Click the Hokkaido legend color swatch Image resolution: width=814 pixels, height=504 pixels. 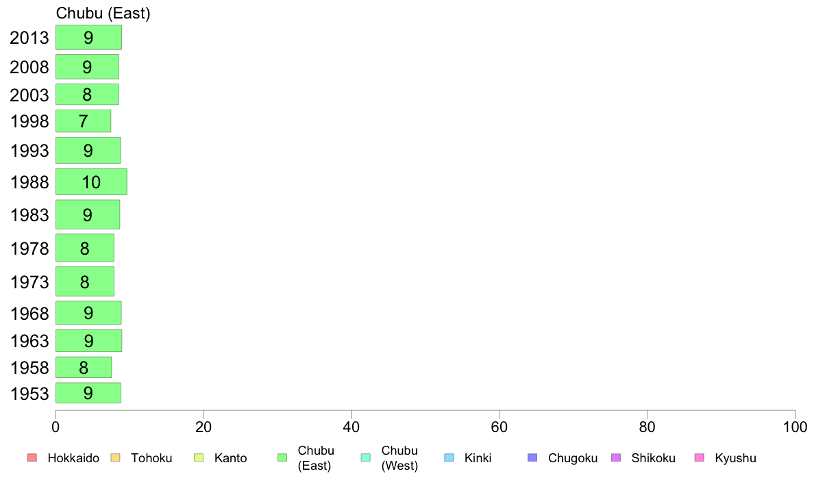click(x=32, y=458)
